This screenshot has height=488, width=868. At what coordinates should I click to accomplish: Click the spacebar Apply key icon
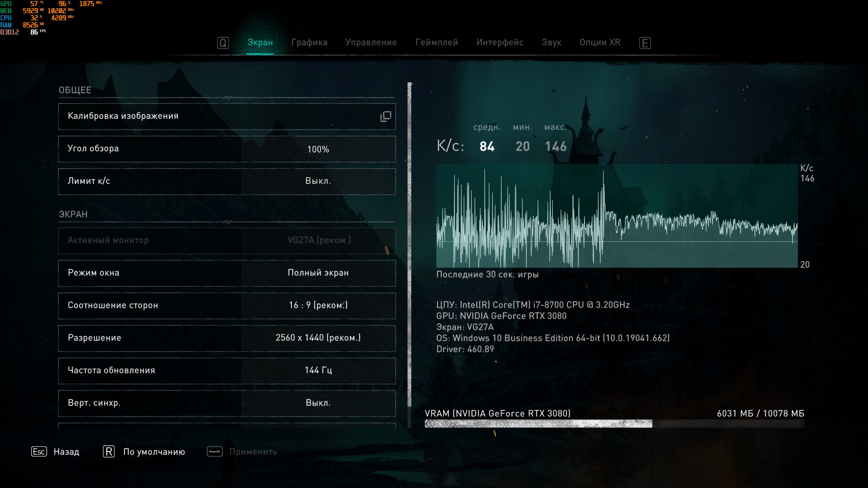(215, 452)
